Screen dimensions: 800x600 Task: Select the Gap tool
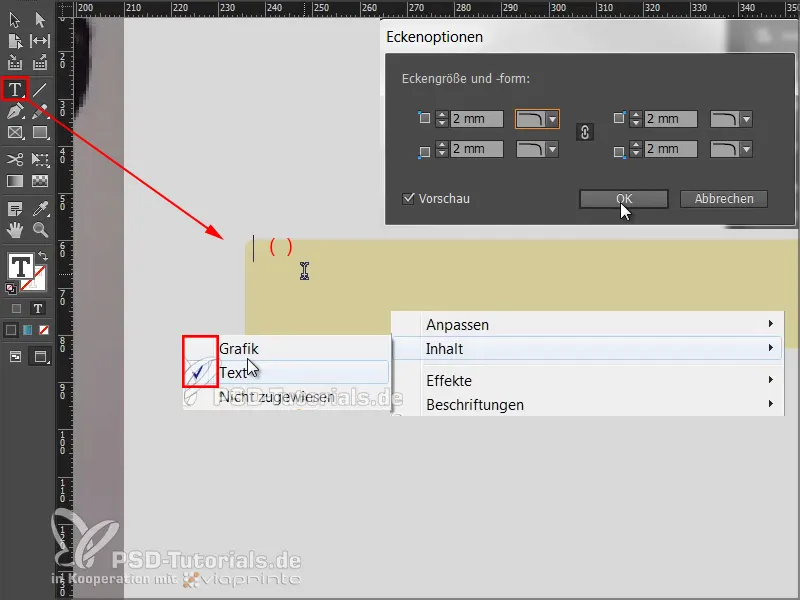coord(40,41)
